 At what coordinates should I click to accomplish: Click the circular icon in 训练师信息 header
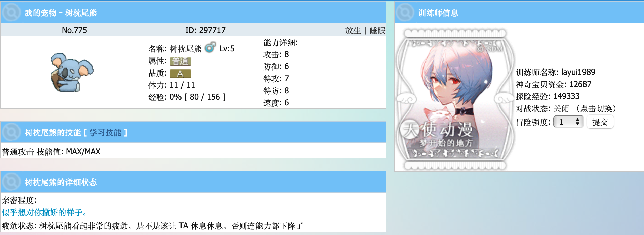coord(405,12)
